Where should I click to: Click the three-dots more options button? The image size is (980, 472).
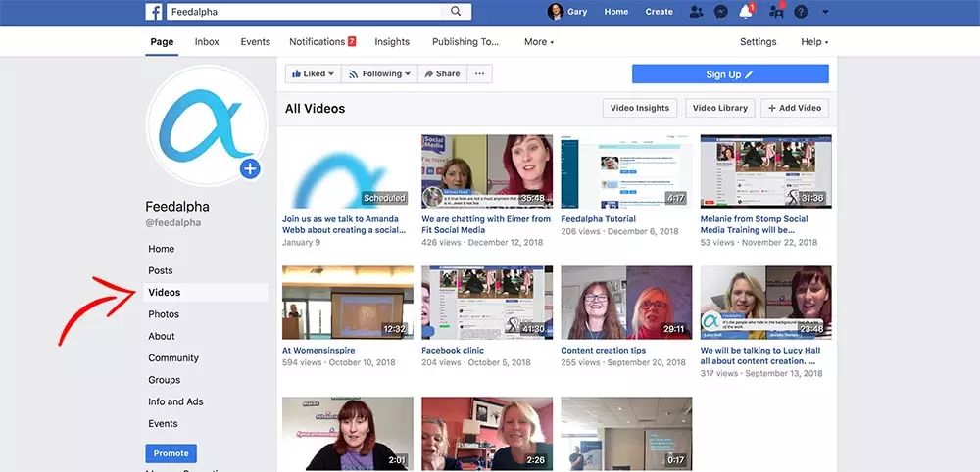pos(479,73)
